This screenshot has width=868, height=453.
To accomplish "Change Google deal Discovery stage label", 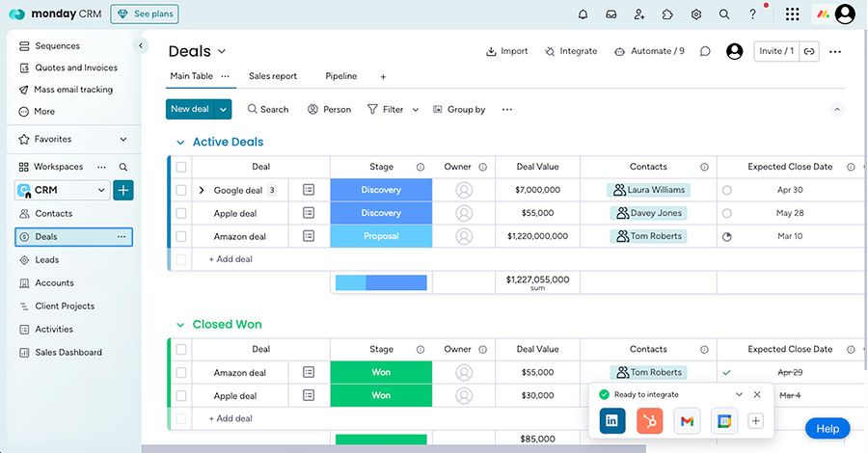I will [381, 190].
